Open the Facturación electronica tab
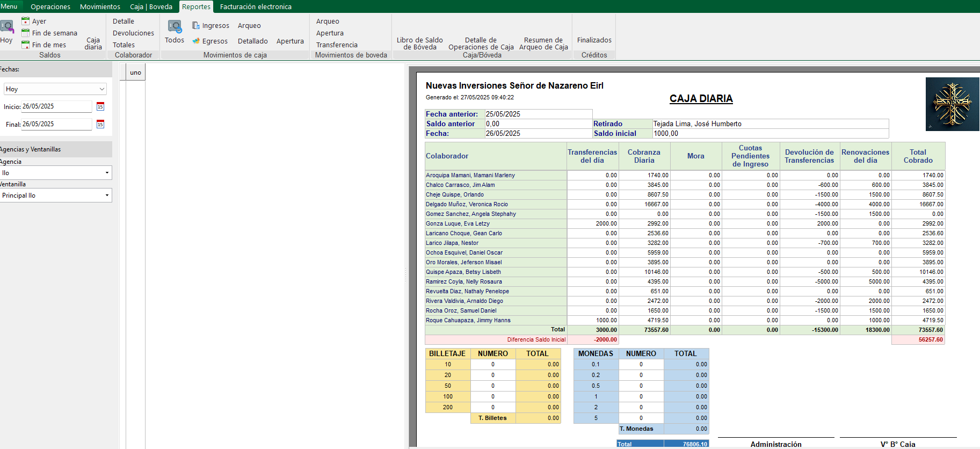The width and height of the screenshot is (980, 449). (256, 6)
